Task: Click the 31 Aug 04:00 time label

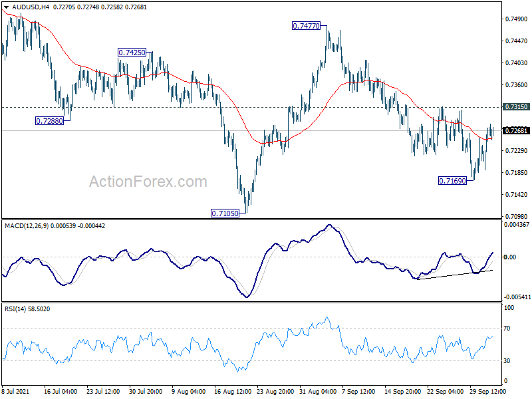Action: (x=318, y=392)
